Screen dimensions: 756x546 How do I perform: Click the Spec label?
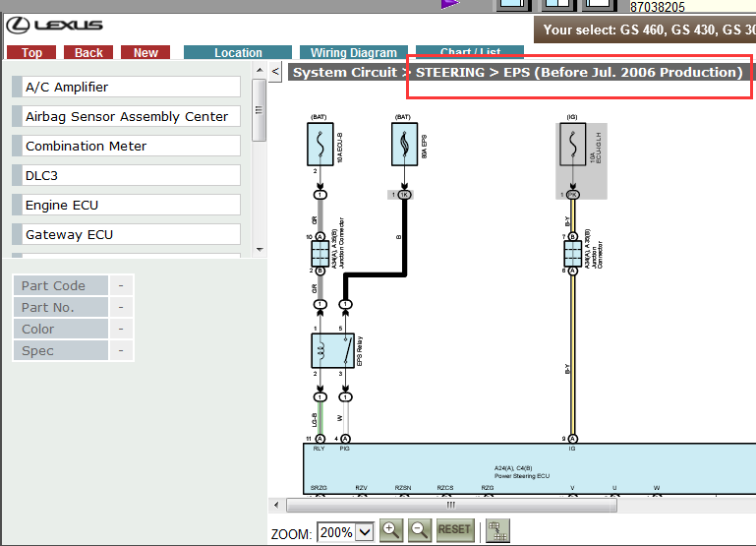tap(61, 350)
